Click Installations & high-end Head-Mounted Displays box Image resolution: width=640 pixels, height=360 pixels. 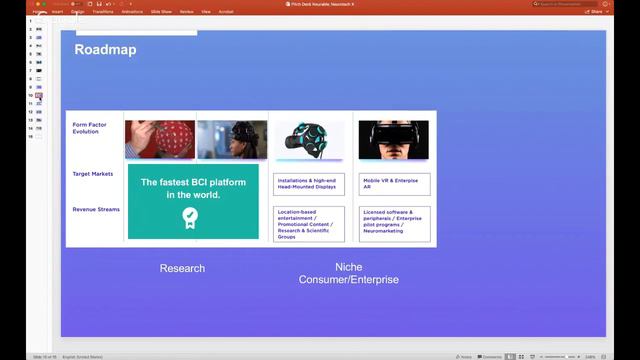[309, 184]
